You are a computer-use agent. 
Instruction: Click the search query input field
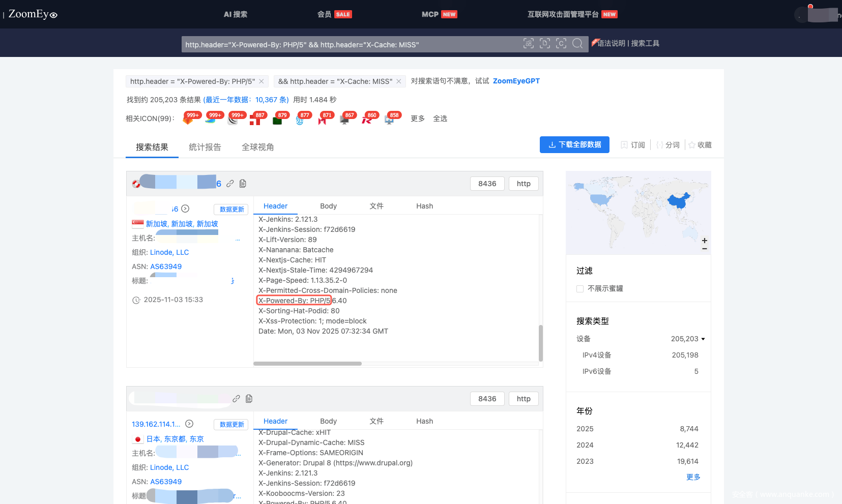point(351,45)
